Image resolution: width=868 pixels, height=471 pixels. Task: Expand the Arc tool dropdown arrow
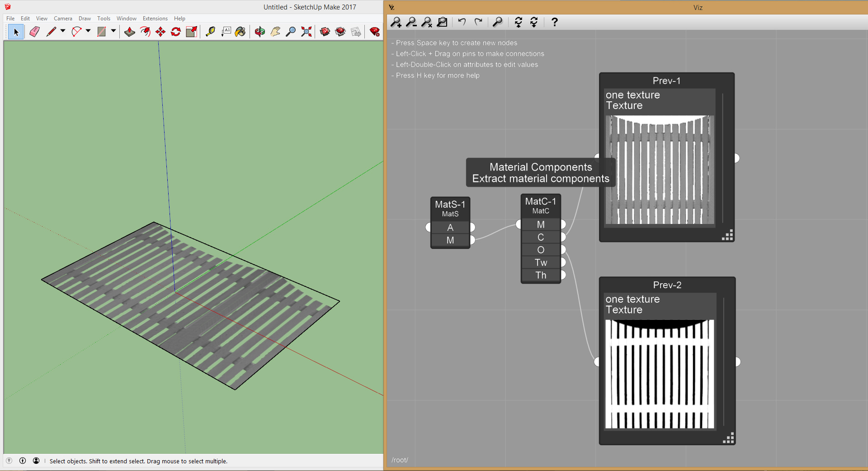(x=88, y=31)
